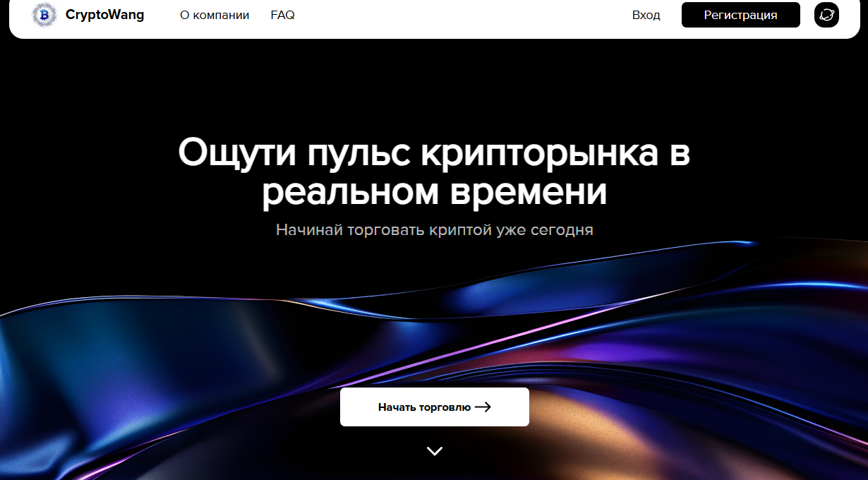The image size is (868, 480).
Task: Click the arrow icon inside Начать торговлю
Action: tap(483, 407)
